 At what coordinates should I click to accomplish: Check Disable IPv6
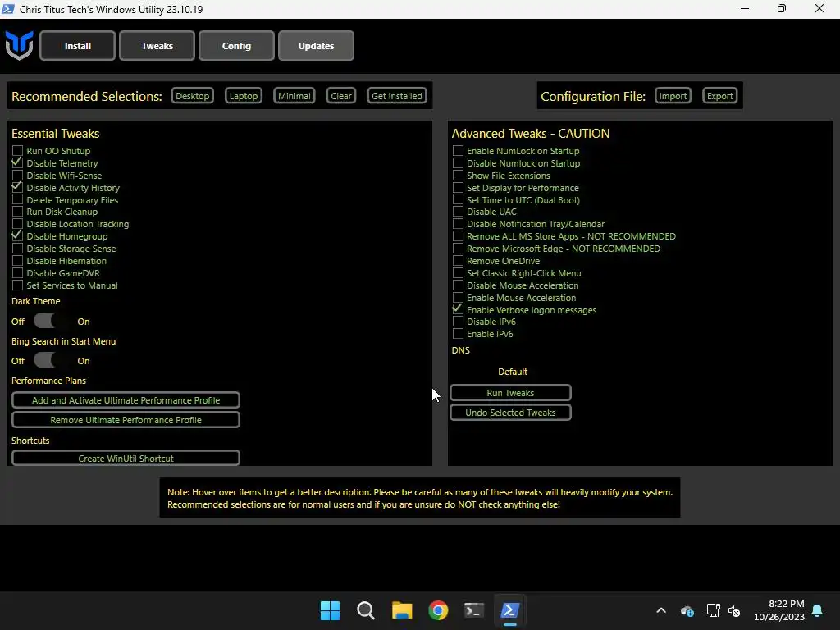click(x=458, y=322)
